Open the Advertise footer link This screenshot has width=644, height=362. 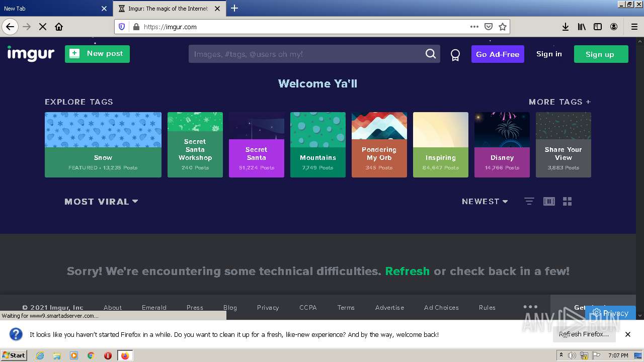tap(389, 307)
